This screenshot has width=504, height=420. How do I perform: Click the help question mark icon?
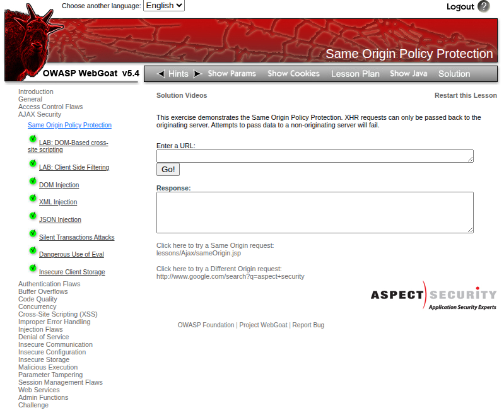483,6
